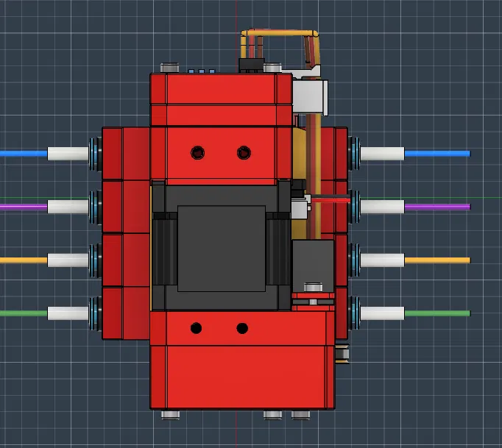Select the green filament on the right side

click(438, 313)
